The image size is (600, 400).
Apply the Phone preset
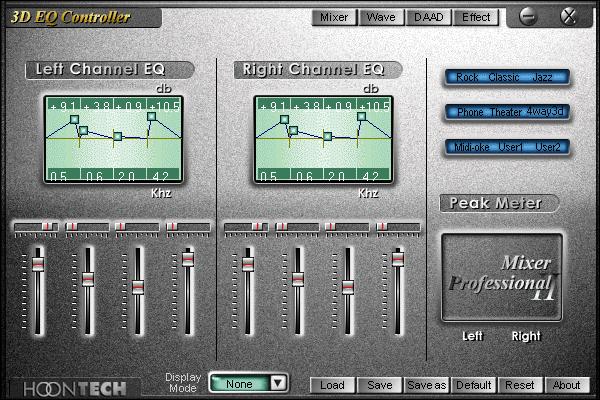(470, 112)
